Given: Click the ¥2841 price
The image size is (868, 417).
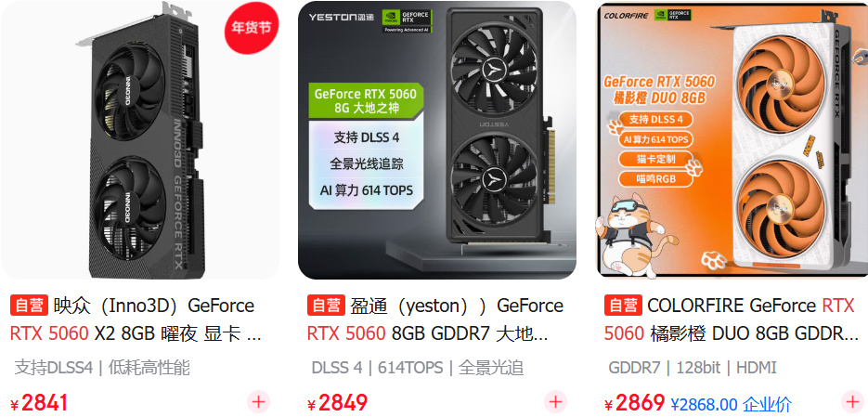Looking at the screenshot, I should [39, 402].
